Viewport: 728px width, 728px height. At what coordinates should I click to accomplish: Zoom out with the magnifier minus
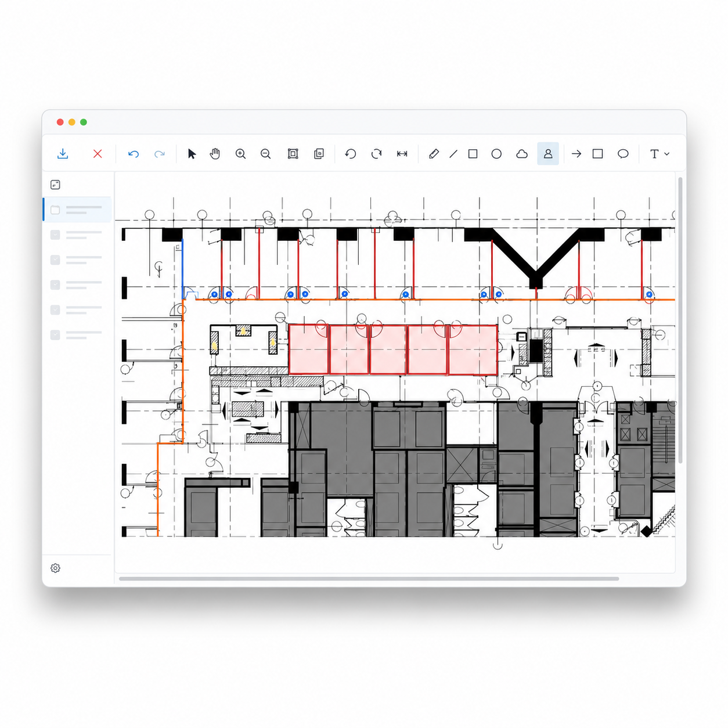[x=266, y=154]
